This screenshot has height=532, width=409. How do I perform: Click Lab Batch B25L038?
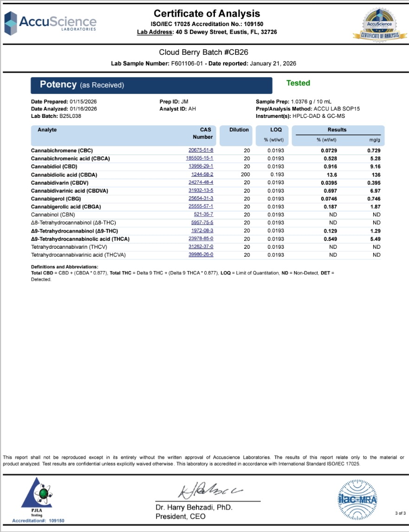(x=56, y=116)
